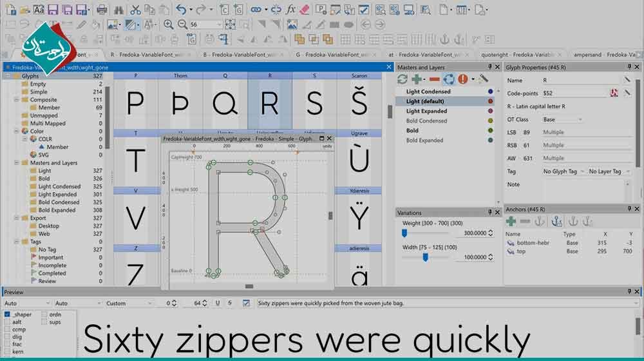644x361 pixels.
Task: Click the Cut scissors icon
Action: 135,10
